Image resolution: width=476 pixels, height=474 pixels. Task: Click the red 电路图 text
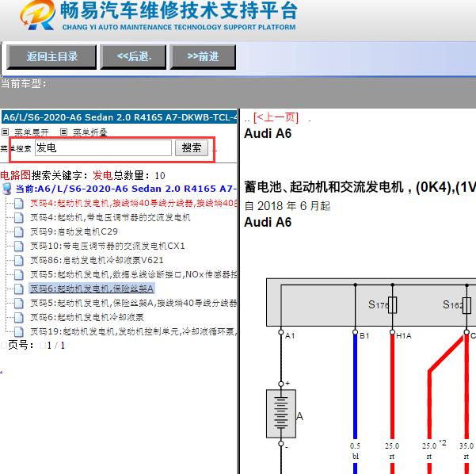(16, 175)
